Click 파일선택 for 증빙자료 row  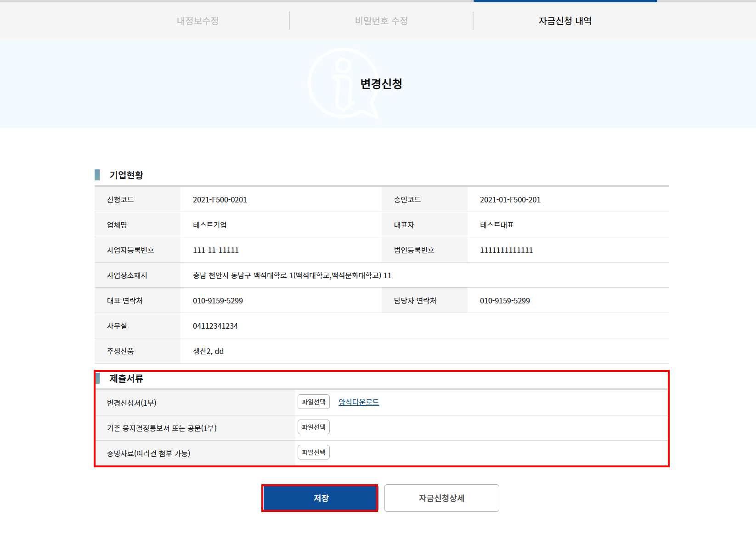tap(314, 452)
